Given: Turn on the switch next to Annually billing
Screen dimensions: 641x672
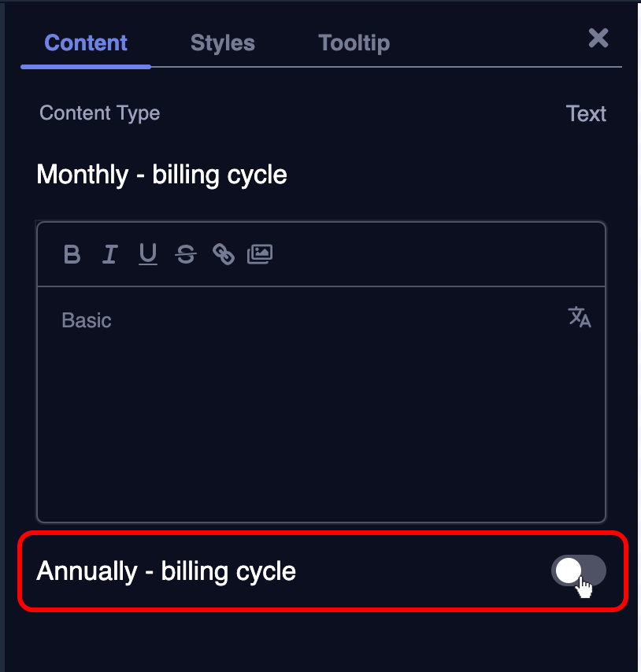Looking at the screenshot, I should pyautogui.click(x=579, y=572).
